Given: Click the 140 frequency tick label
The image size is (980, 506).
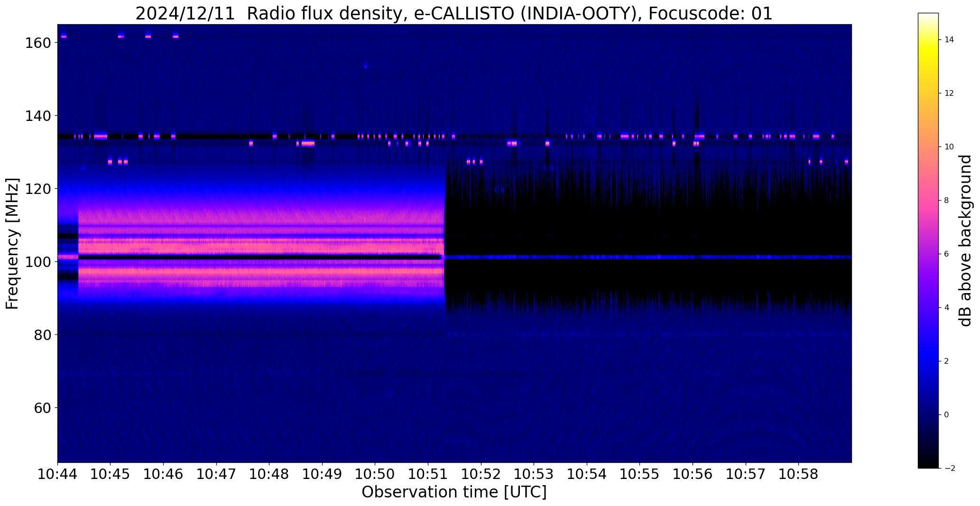Looking at the screenshot, I should click(37, 116).
